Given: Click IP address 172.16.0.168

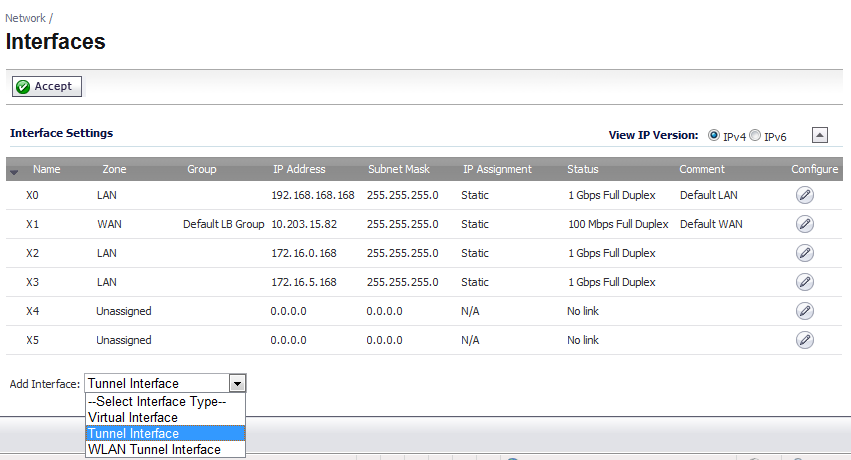Looking at the screenshot, I should point(304,253).
